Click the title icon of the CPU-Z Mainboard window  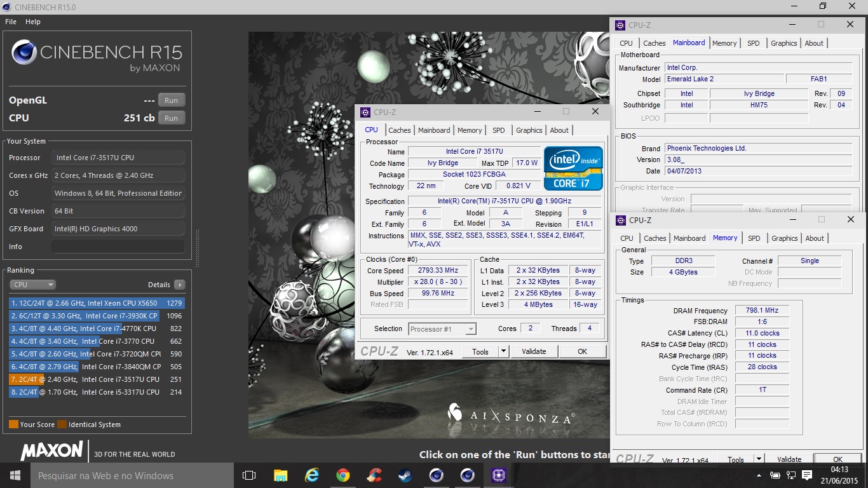(620, 25)
